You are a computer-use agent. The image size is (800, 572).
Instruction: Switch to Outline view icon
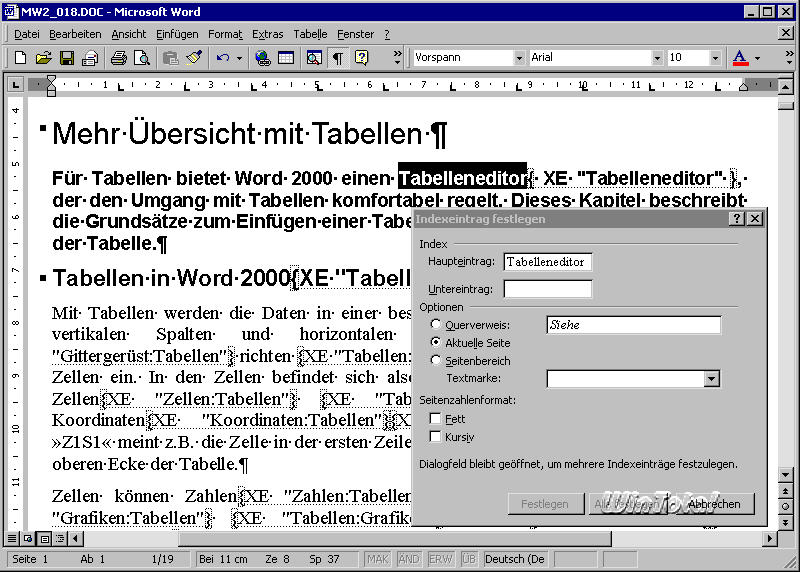(60, 538)
